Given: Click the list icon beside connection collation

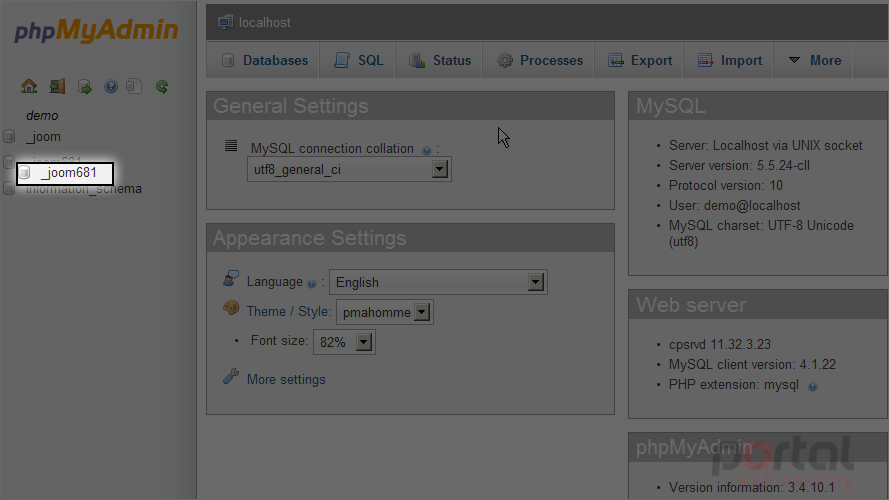Looking at the screenshot, I should tap(231, 146).
